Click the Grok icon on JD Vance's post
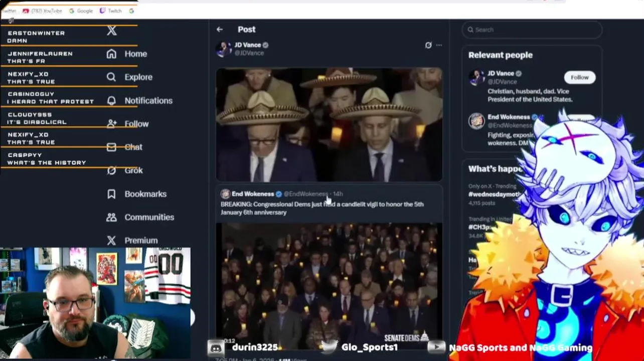The image size is (644, 361). point(428,45)
